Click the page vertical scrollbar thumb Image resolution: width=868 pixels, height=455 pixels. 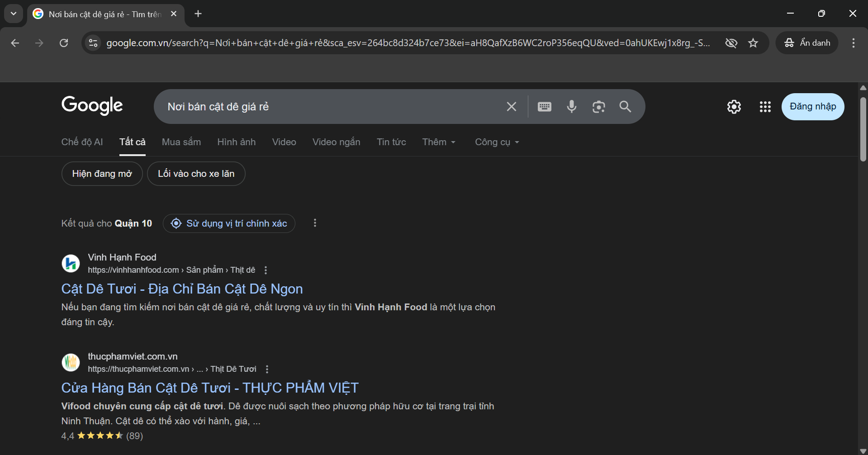tap(863, 129)
